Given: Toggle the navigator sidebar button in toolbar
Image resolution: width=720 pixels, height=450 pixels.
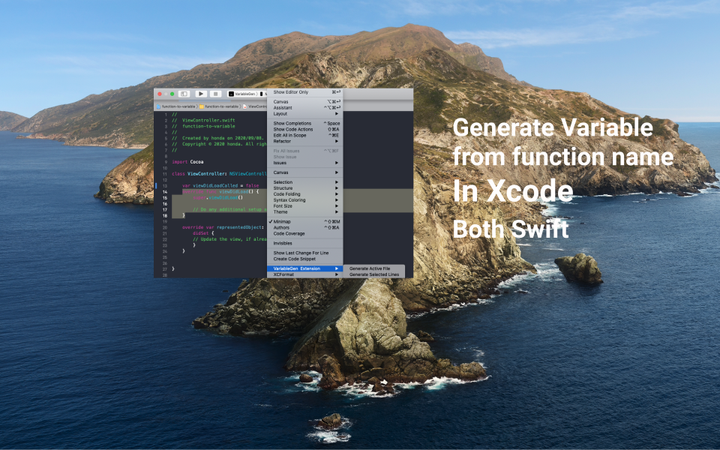Looking at the screenshot, I should point(184,94).
